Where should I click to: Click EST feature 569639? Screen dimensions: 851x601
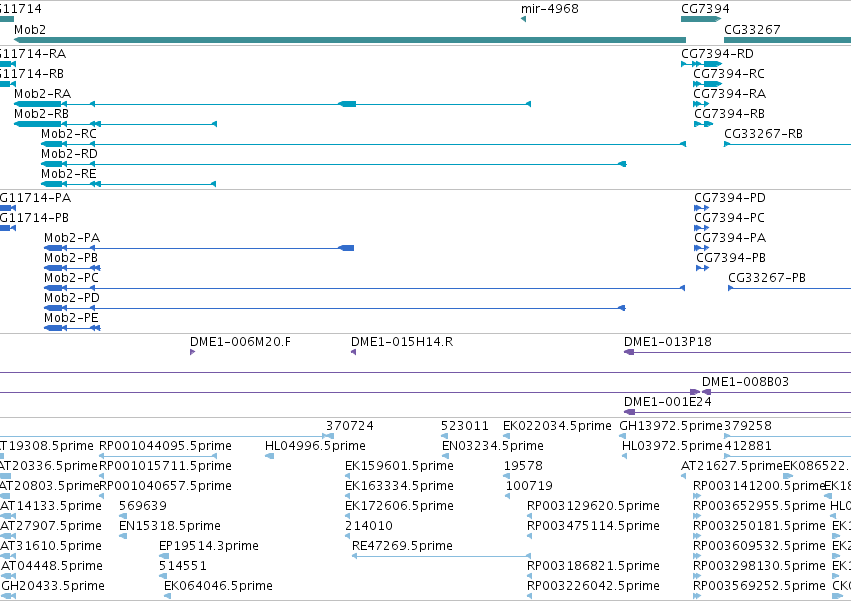pos(123,516)
